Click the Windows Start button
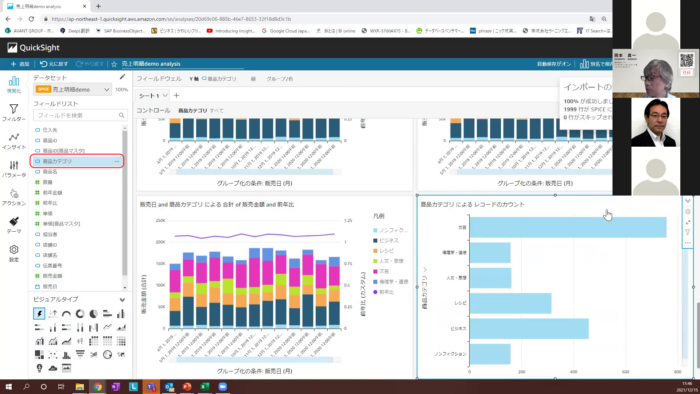700x394 pixels. coord(8,387)
